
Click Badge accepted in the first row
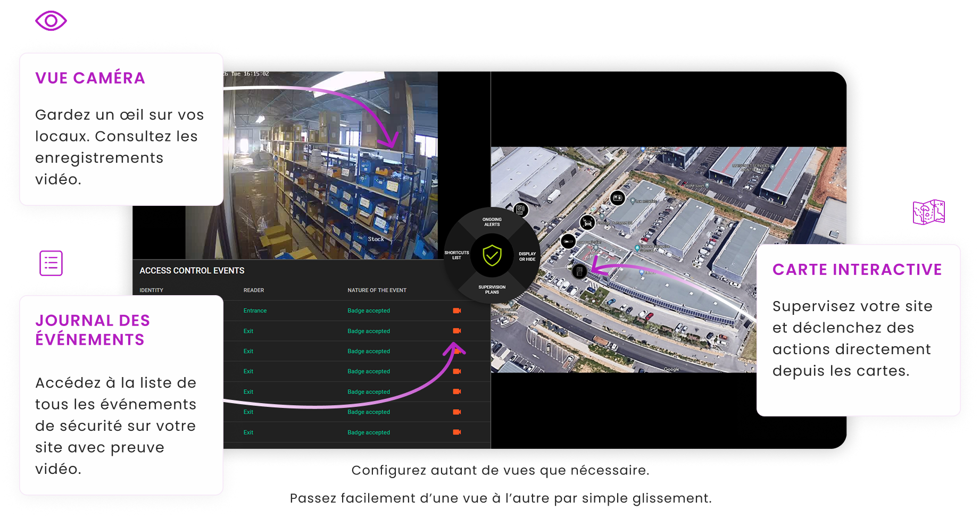click(x=369, y=311)
